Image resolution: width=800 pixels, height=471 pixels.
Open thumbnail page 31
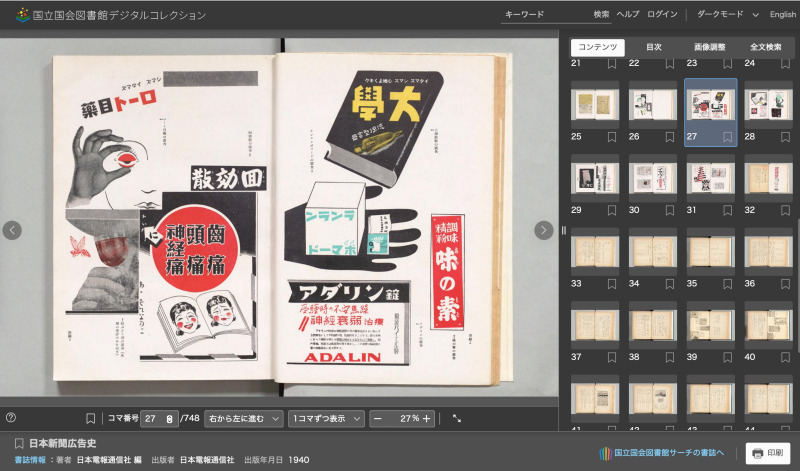click(711, 178)
